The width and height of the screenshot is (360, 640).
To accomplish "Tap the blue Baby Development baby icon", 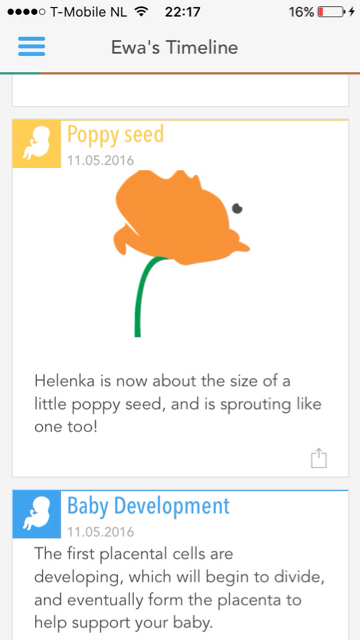I will pos(37,514).
